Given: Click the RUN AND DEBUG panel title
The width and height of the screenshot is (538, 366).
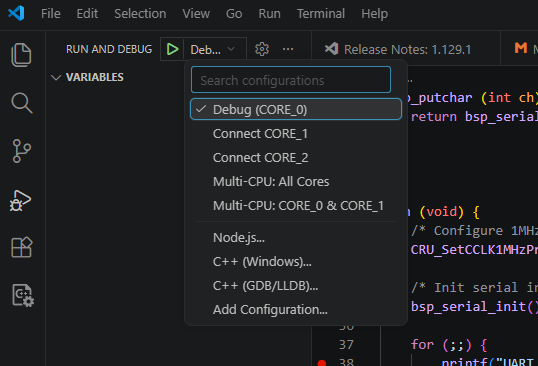Looking at the screenshot, I should [109, 49].
